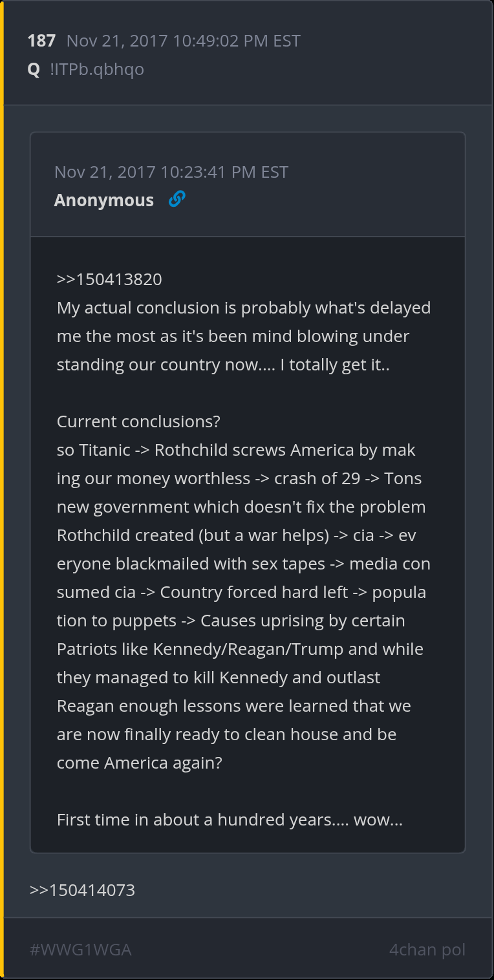The width and height of the screenshot is (494, 980).
Task: Click the tripcode !ITPb.qbhqo
Action: point(97,69)
